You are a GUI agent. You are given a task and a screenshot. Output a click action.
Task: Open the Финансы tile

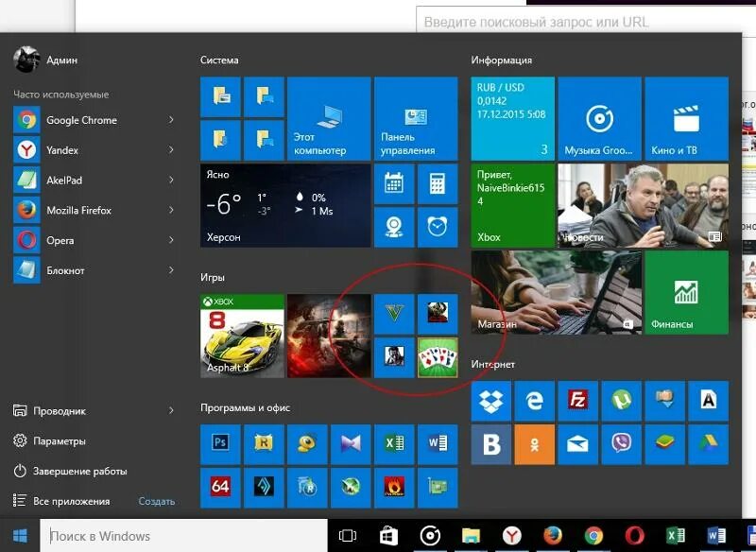(687, 292)
